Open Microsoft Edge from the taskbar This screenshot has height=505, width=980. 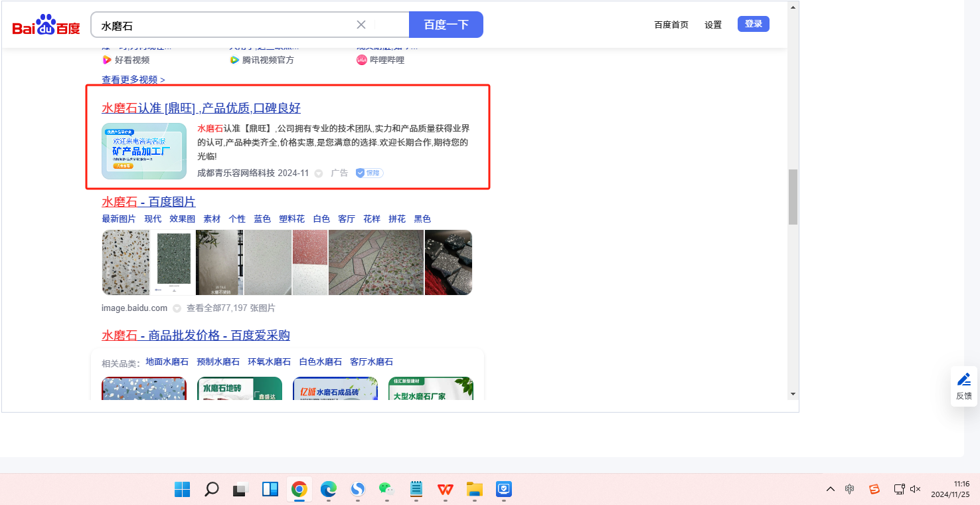[x=329, y=490]
